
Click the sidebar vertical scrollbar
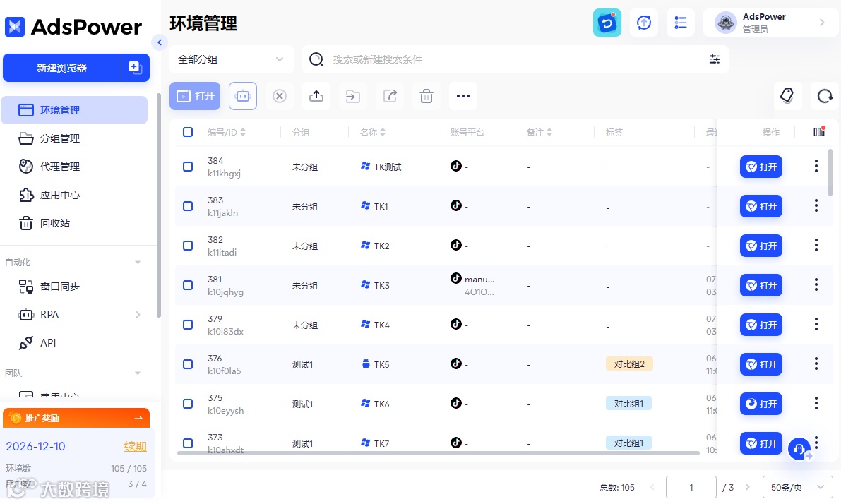[158, 205]
